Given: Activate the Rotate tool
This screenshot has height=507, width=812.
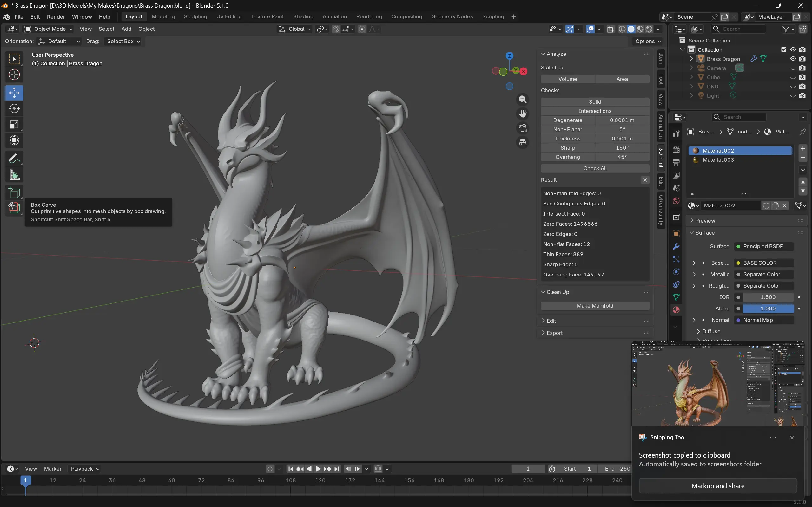Looking at the screenshot, I should click(14, 109).
